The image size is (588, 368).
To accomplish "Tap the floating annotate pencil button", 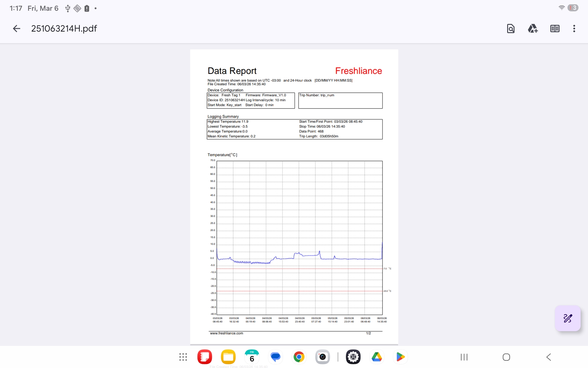I will pos(567,318).
